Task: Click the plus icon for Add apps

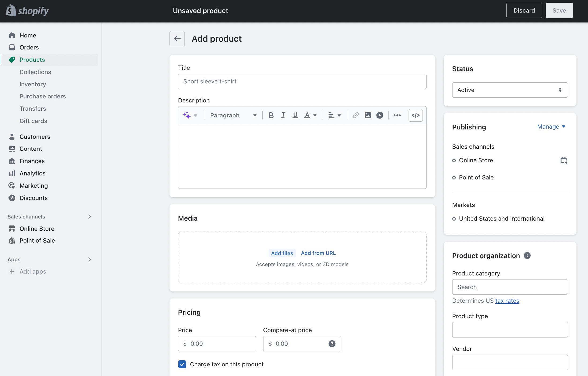Action: pyautogui.click(x=12, y=271)
